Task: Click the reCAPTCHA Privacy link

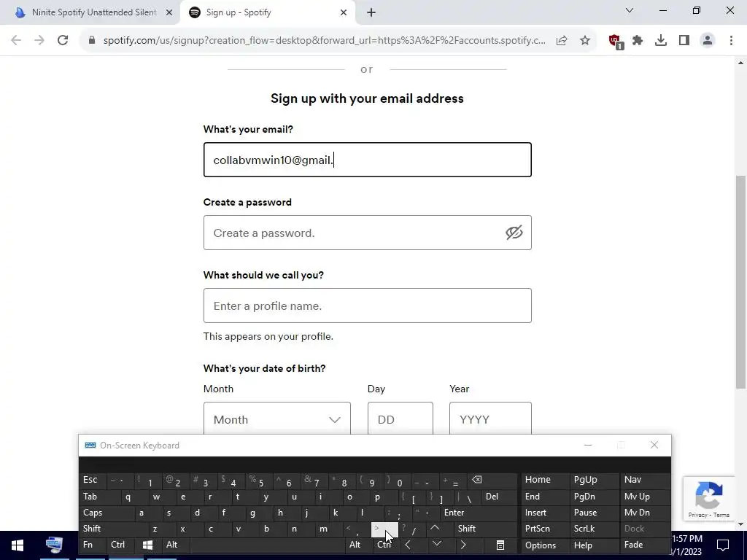Action: (697, 515)
